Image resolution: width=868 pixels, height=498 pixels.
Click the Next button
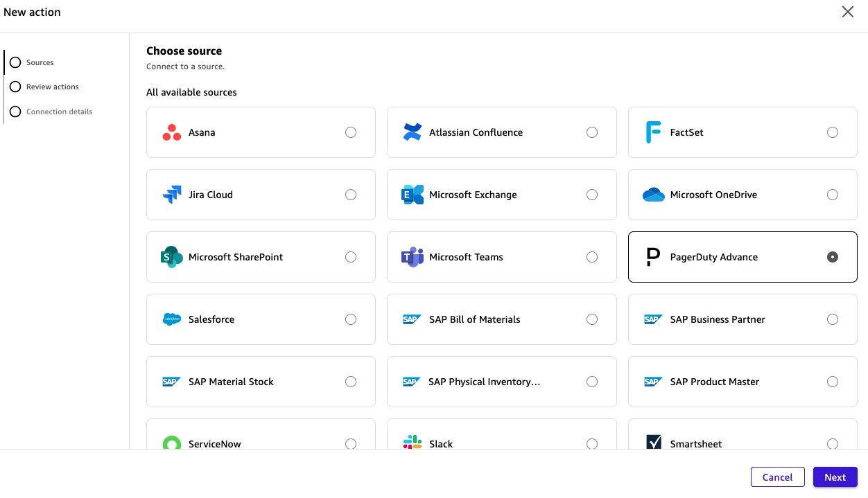835,477
